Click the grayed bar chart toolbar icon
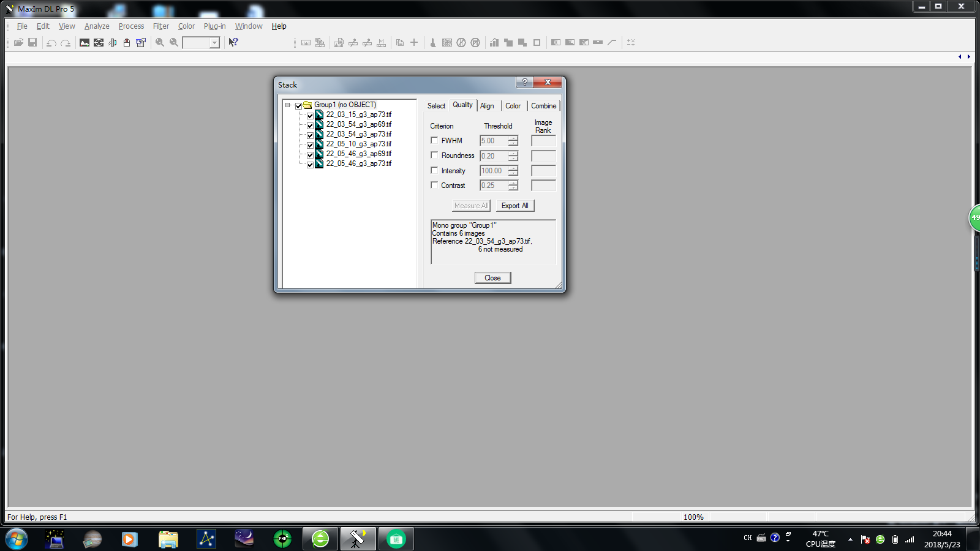This screenshot has width=980, height=551. point(494,42)
